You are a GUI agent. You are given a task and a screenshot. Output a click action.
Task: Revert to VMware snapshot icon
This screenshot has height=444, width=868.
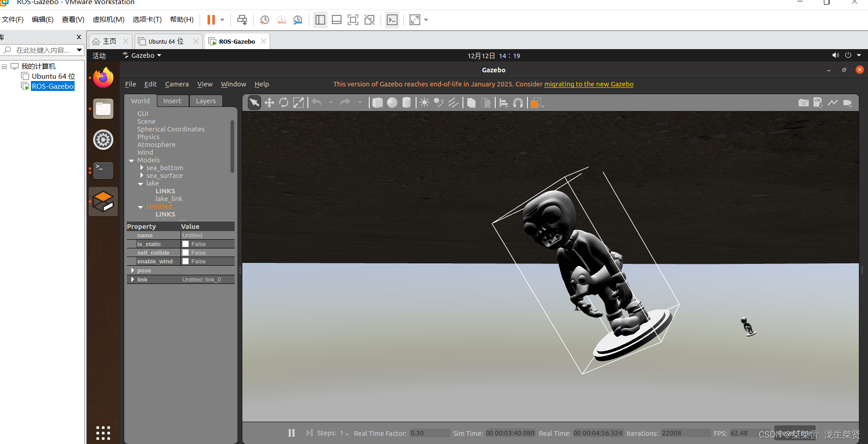coord(281,20)
